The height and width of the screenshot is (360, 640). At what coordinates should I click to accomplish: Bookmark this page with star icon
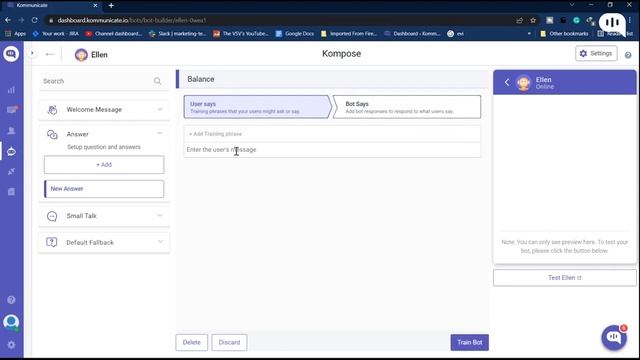click(533, 20)
